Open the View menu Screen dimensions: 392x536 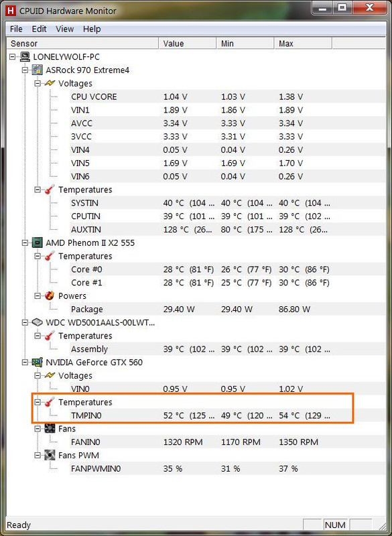point(64,29)
